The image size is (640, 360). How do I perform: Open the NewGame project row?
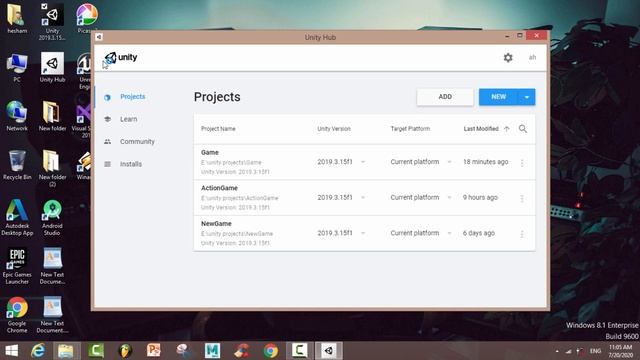point(364,233)
